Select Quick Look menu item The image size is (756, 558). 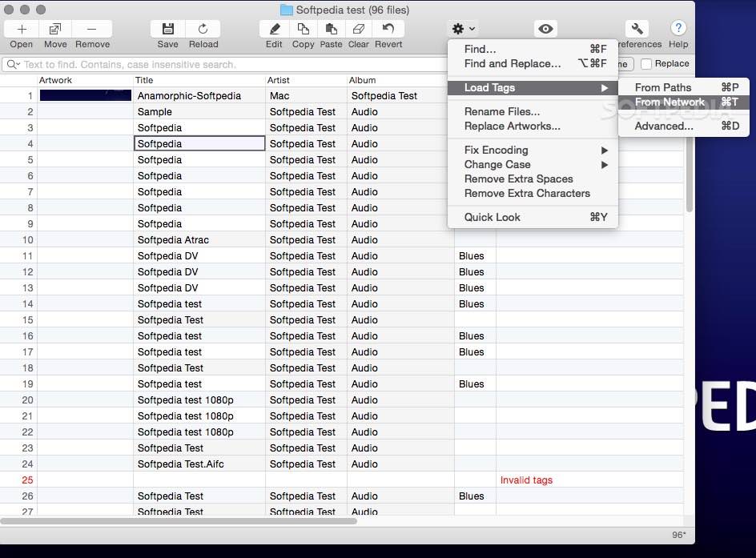point(533,217)
